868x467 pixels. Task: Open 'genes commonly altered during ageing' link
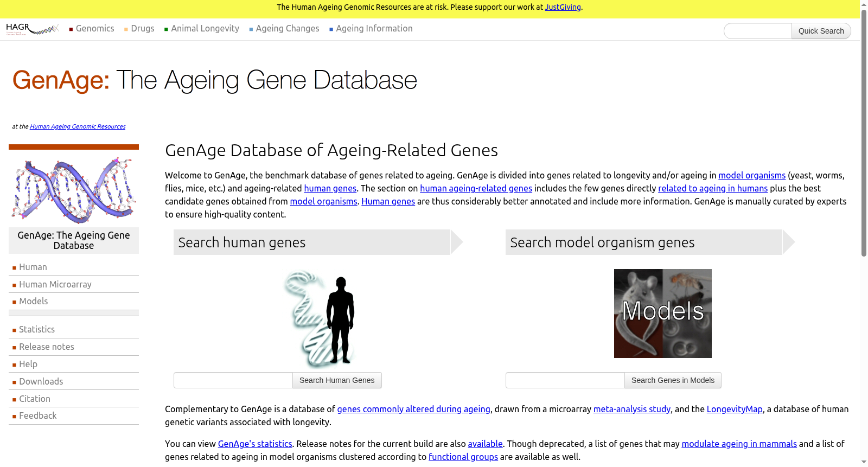413,409
